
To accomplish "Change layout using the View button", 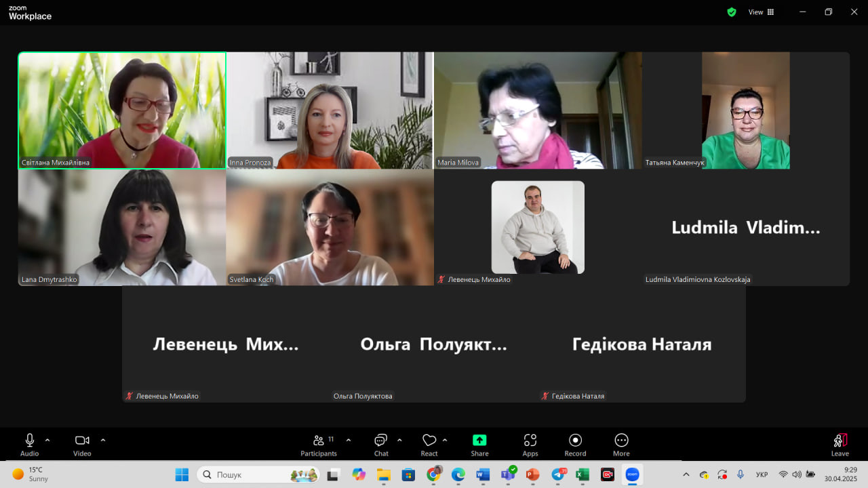I will (761, 12).
